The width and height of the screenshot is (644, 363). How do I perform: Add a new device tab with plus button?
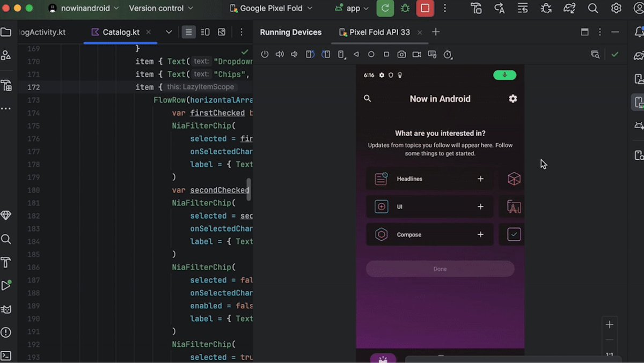point(436,32)
